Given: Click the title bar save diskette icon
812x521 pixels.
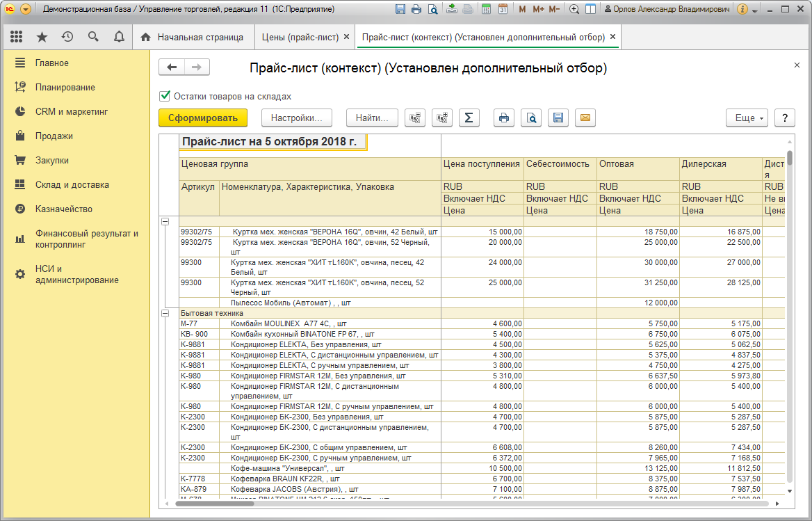Looking at the screenshot, I should (400, 9).
